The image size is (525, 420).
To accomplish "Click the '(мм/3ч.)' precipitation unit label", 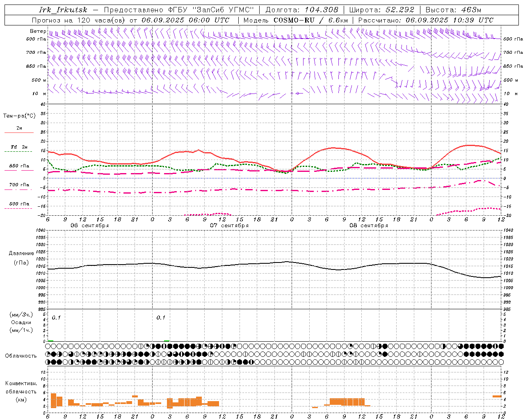I will click(x=21, y=315).
